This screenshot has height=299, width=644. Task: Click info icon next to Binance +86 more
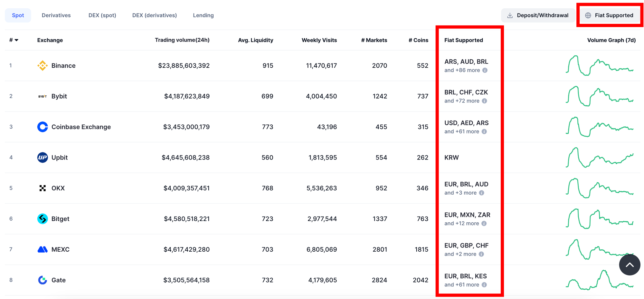click(485, 70)
